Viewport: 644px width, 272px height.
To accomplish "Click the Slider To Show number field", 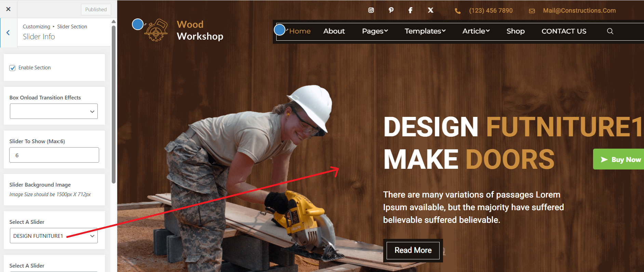I will [54, 155].
